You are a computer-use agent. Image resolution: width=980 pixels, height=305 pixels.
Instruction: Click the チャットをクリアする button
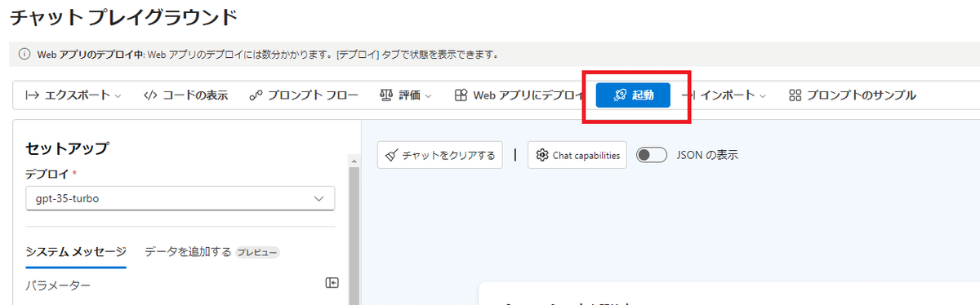[440, 155]
